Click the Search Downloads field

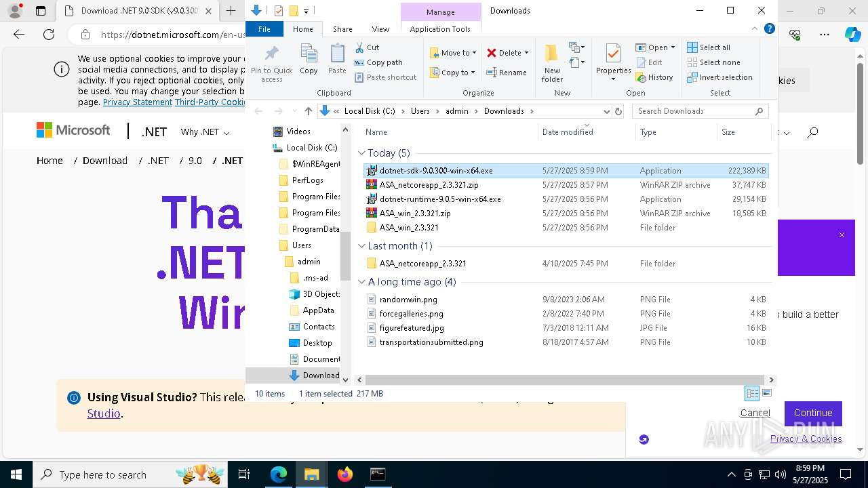tap(700, 111)
